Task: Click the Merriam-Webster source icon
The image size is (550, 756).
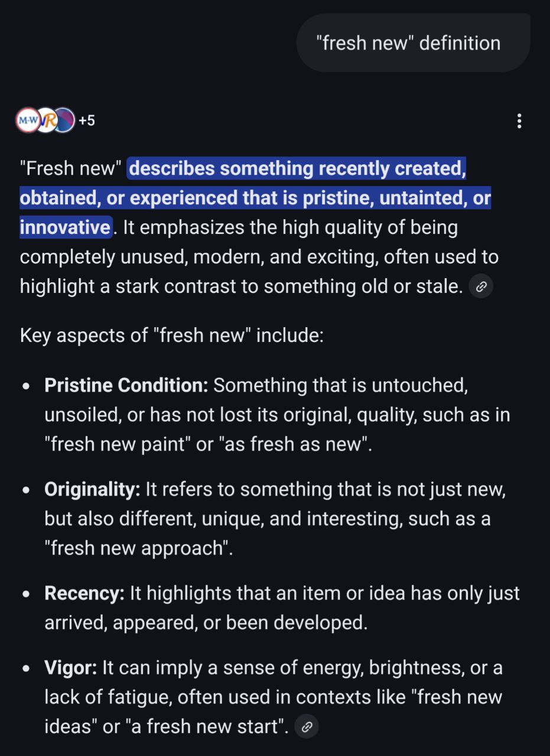Action: pos(27,120)
